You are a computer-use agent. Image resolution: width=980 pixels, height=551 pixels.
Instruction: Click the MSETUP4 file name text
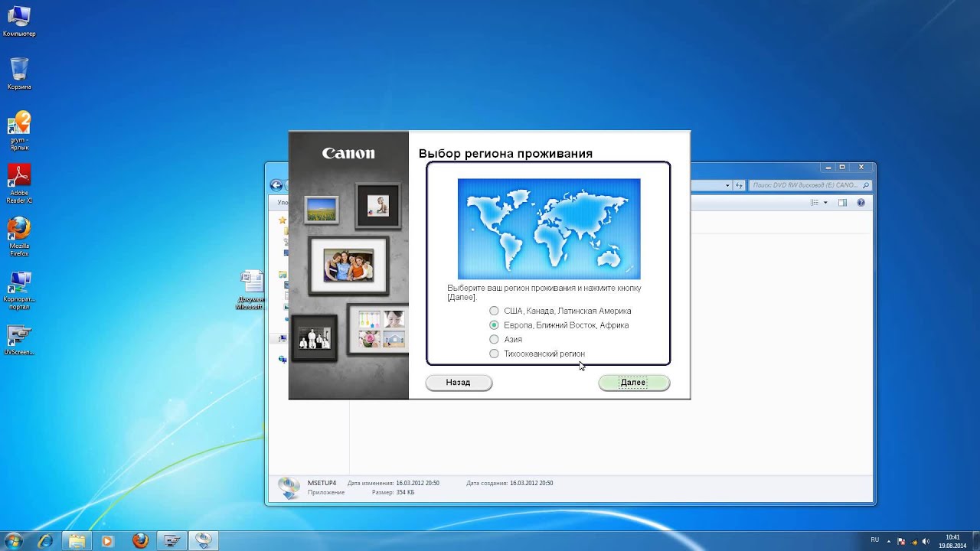pos(322,483)
